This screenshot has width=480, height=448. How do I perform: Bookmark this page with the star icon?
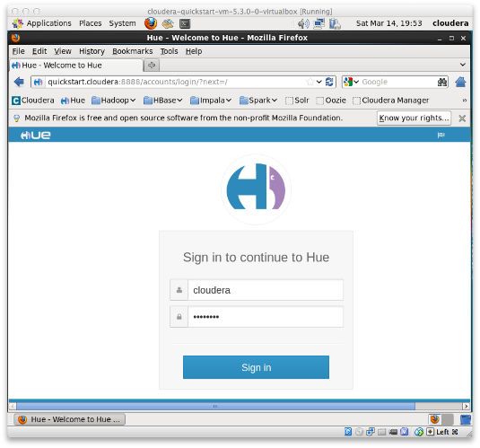coord(310,82)
